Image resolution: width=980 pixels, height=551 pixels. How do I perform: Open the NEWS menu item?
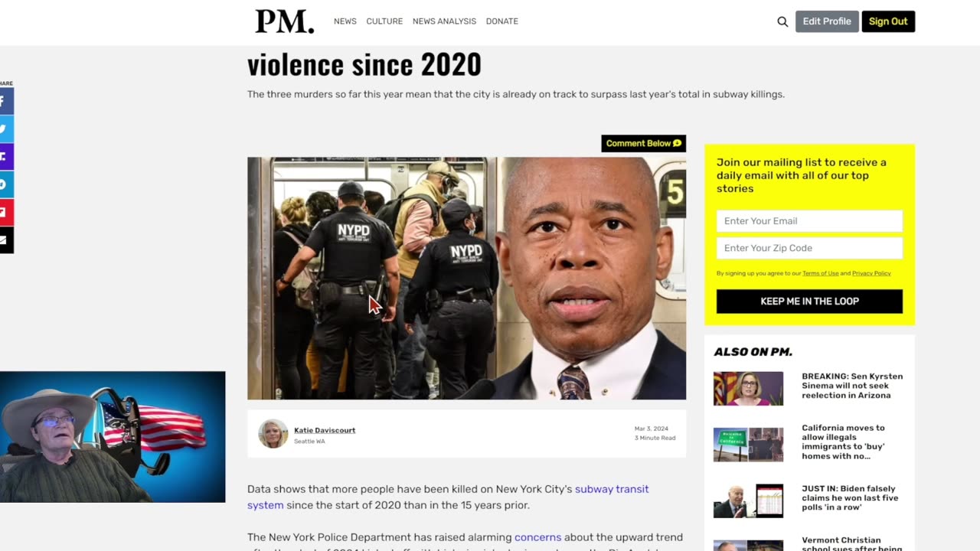pyautogui.click(x=345, y=21)
